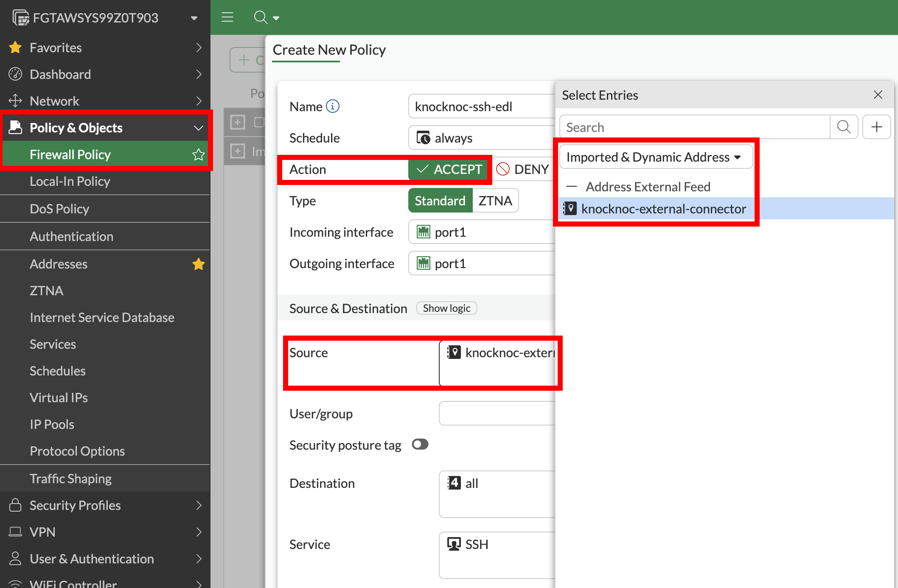Go to Virtual IPs in sidebar
898x588 pixels.
[59, 398]
